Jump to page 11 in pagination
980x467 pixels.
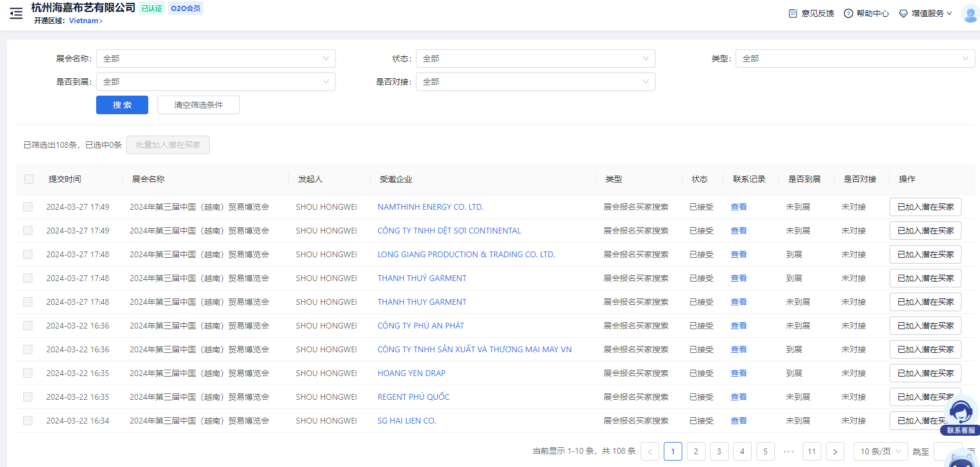811,451
